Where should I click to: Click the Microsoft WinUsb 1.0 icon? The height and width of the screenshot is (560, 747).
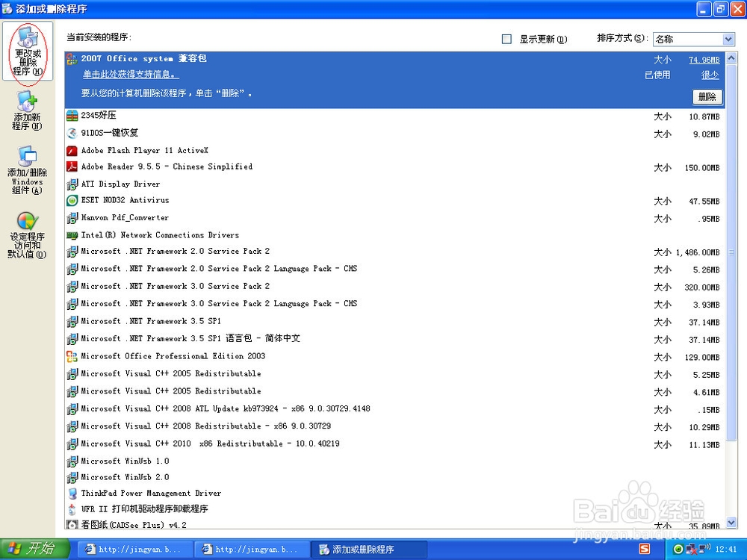[72, 461]
